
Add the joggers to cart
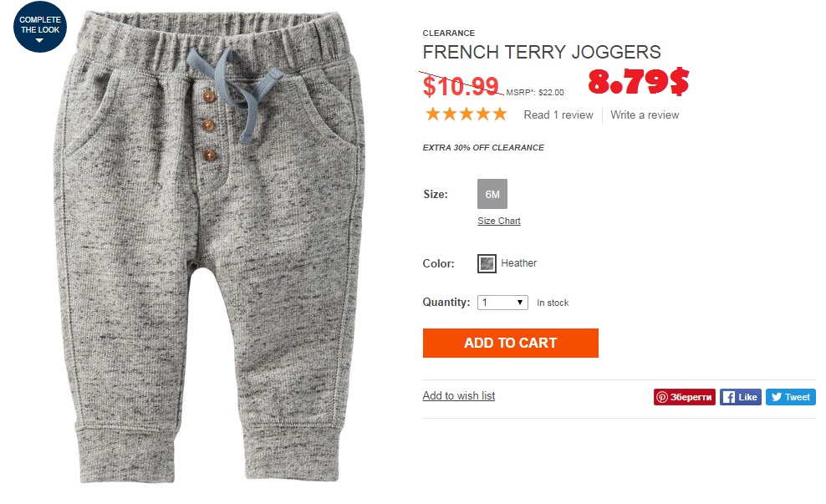coord(511,343)
